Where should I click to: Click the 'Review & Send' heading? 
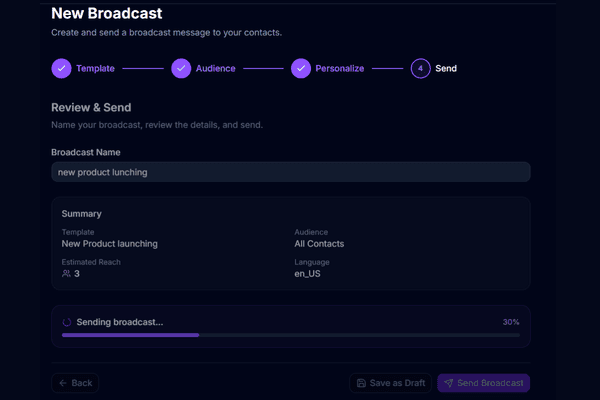coord(91,108)
